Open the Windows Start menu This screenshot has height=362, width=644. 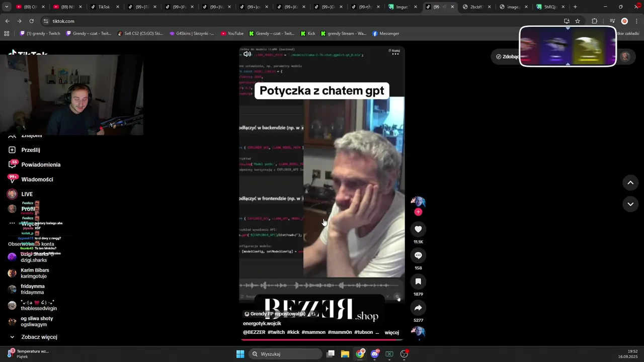(x=240, y=354)
